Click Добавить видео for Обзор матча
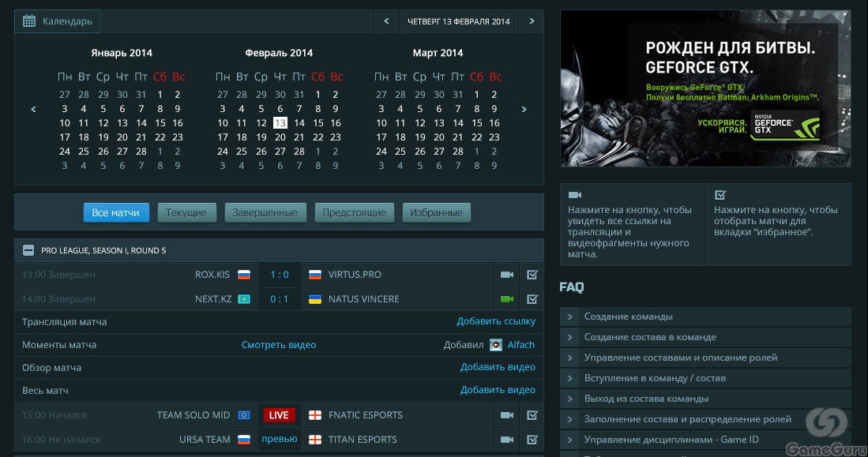The width and height of the screenshot is (868, 457). [498, 367]
